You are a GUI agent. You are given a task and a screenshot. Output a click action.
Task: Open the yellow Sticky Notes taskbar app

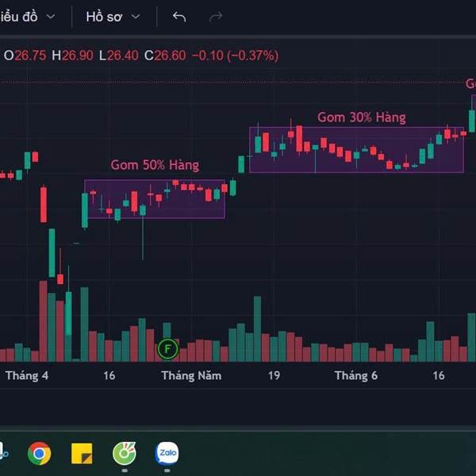click(82, 454)
